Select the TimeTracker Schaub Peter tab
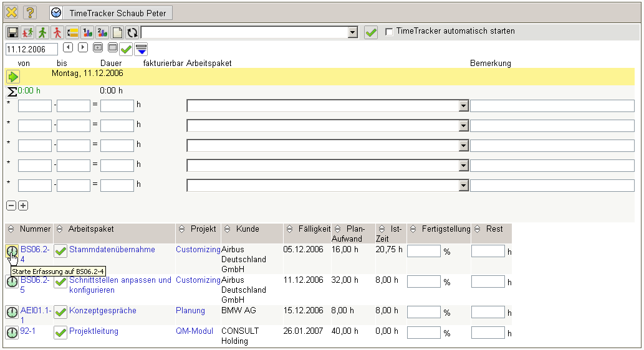Image resolution: width=644 pixels, height=350 pixels. click(x=110, y=12)
